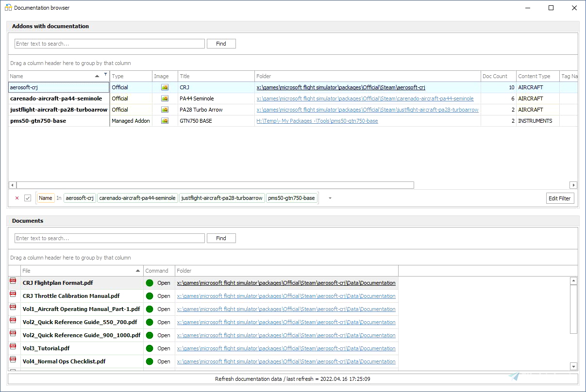Focus the Addons search text field
This screenshot has width=586, height=392.
[x=110, y=44]
